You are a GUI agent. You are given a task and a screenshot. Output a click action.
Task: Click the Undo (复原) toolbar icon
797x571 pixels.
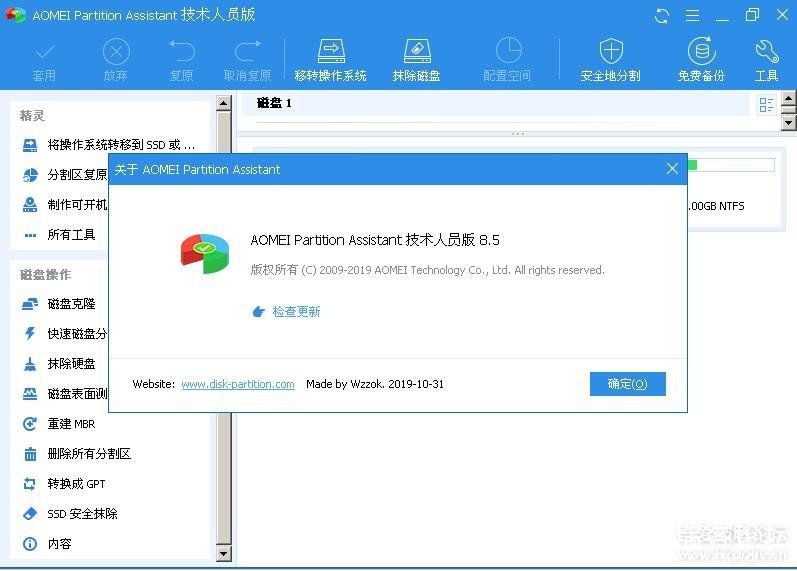[x=181, y=59]
